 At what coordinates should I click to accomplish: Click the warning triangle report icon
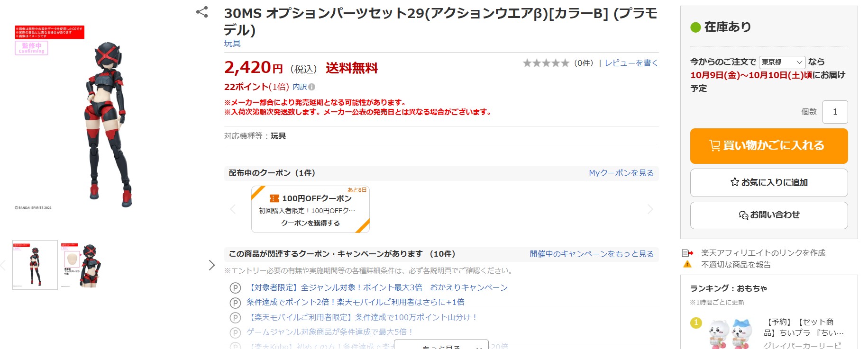(687, 264)
